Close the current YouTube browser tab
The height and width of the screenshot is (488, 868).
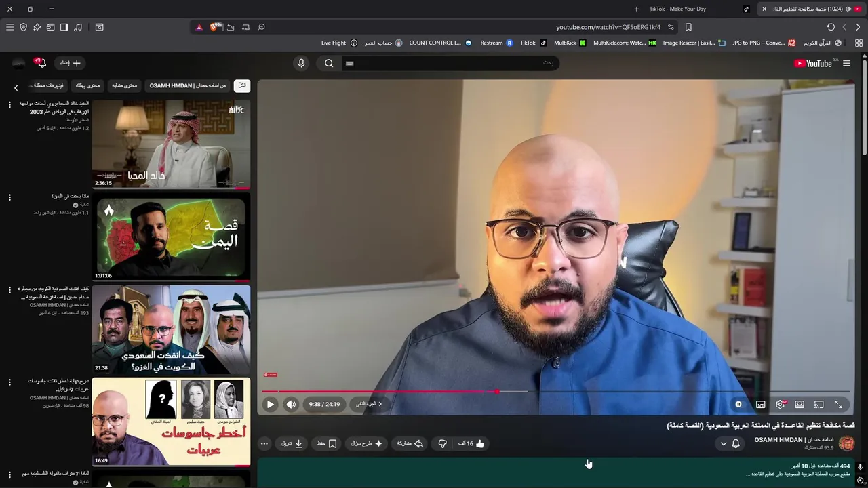[764, 9]
